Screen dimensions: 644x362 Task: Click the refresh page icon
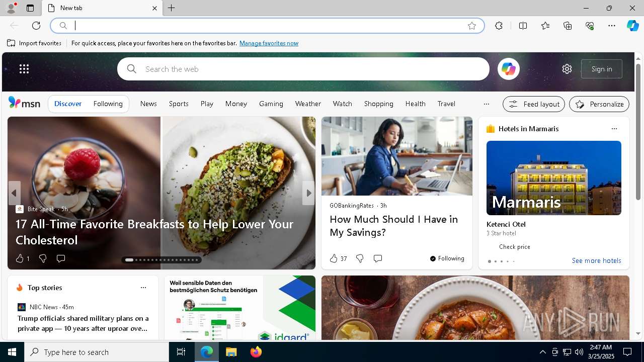pyautogui.click(x=36, y=26)
